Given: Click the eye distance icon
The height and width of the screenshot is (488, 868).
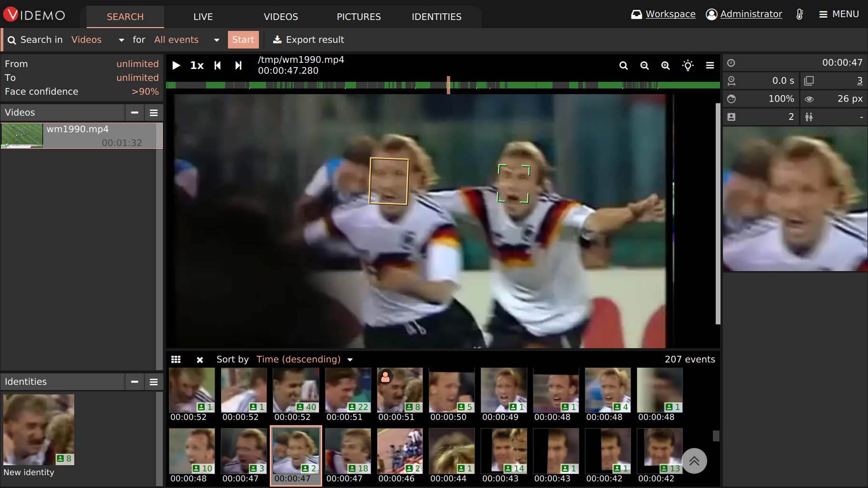Looking at the screenshot, I should (809, 99).
